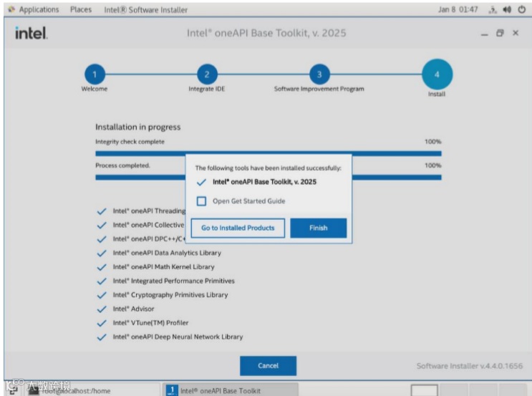Viewport: 532px width, 396px height.
Task: Switch to Intel oneAPI Base Toolkit taskbar item
Action: pyautogui.click(x=231, y=390)
